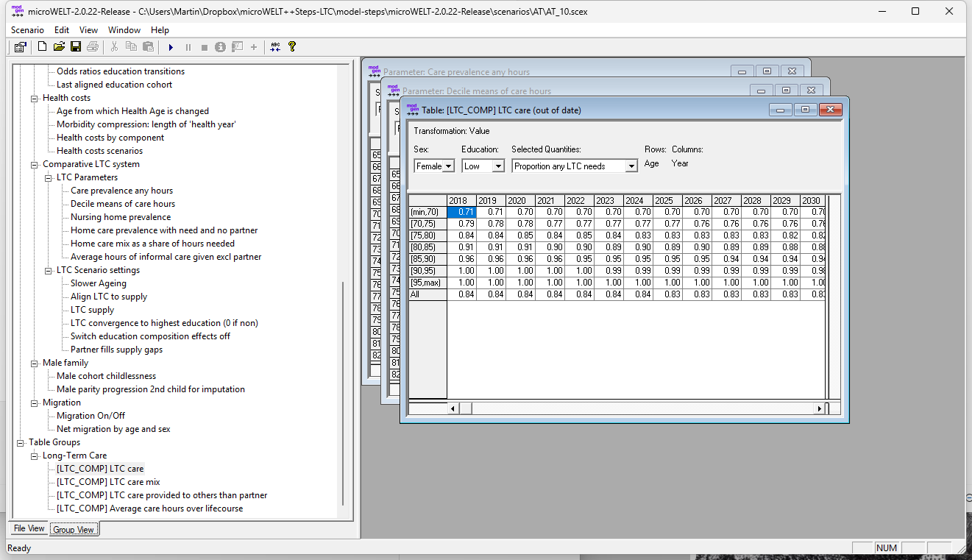Select Nursing home prevalence parameter
972x560 pixels.
point(121,217)
